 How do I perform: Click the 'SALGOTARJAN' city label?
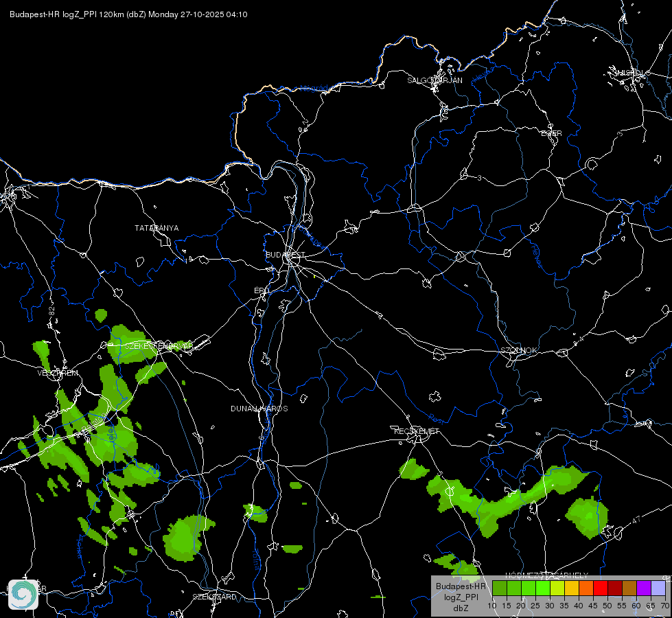coord(435,80)
